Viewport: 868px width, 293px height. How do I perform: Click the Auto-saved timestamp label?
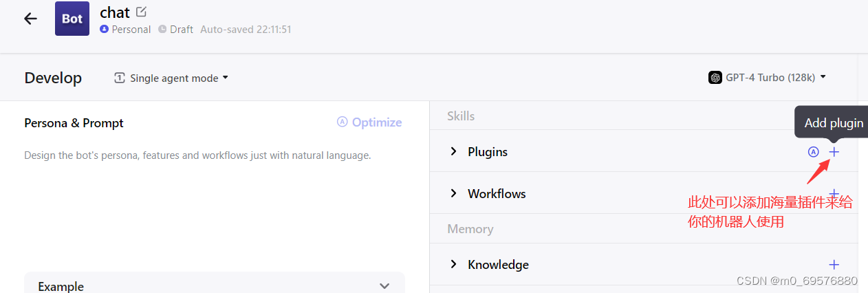[246, 30]
